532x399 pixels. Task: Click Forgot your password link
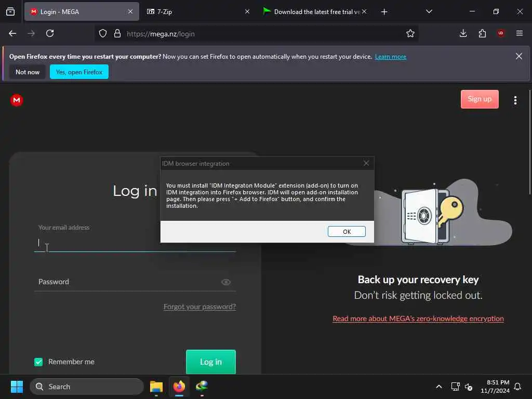coord(199,307)
